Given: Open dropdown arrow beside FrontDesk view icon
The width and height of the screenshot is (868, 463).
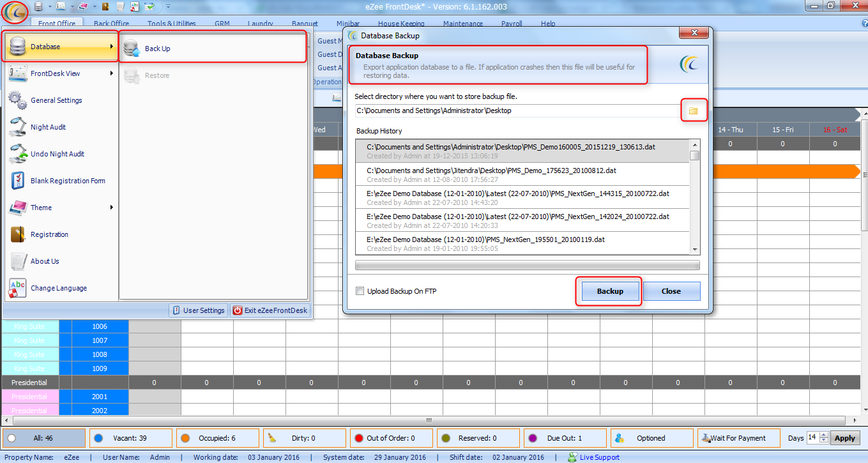Looking at the screenshot, I should [x=72, y=6].
